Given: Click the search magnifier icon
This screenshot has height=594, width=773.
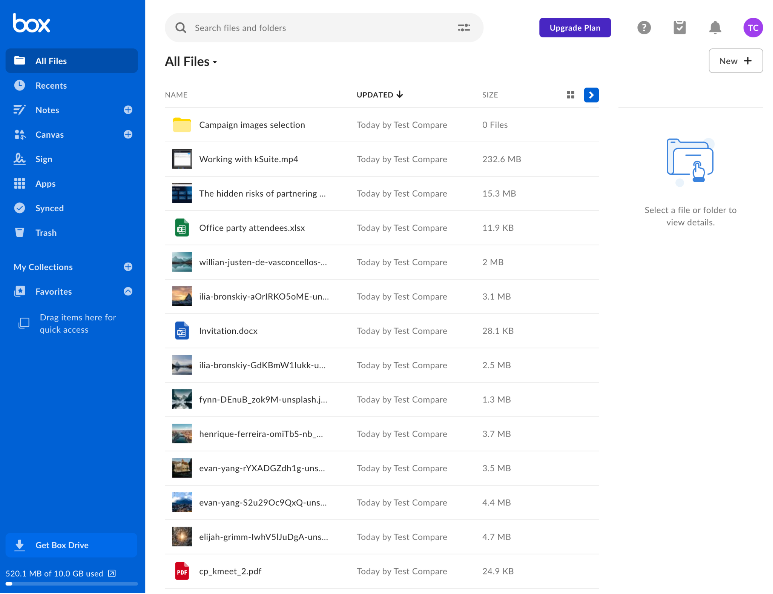Looking at the screenshot, I should point(181,28).
